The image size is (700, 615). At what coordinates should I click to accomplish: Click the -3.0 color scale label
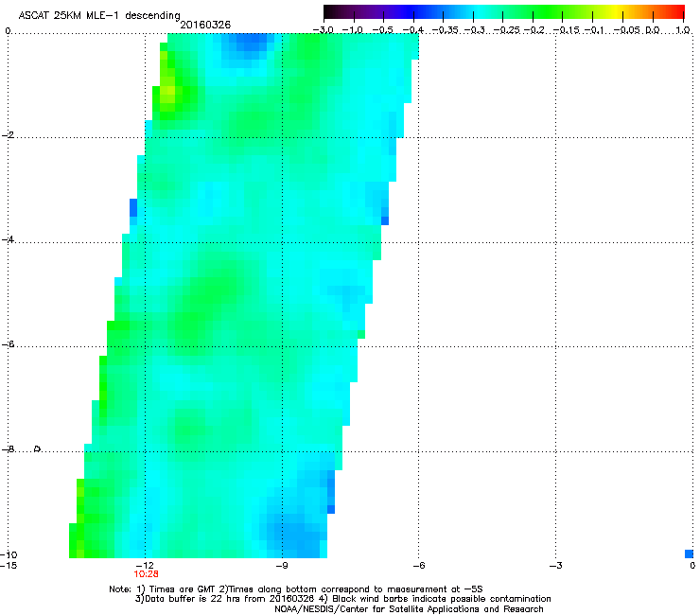point(323,30)
